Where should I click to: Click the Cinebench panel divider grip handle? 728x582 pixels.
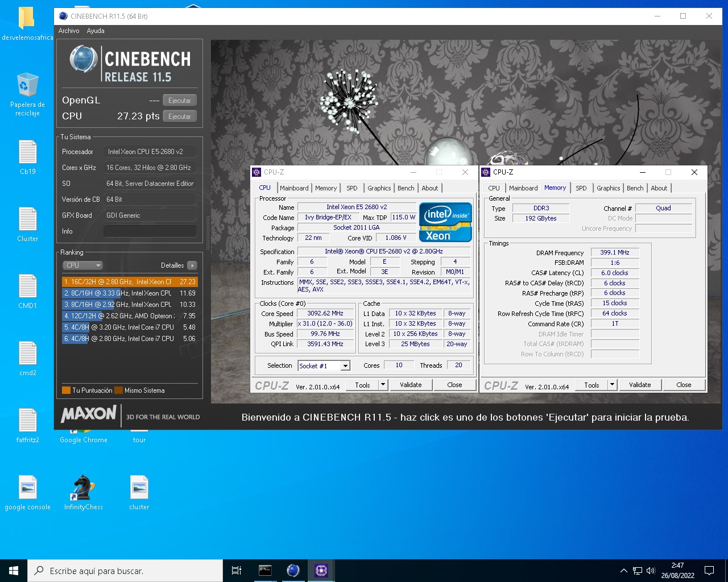click(x=207, y=232)
